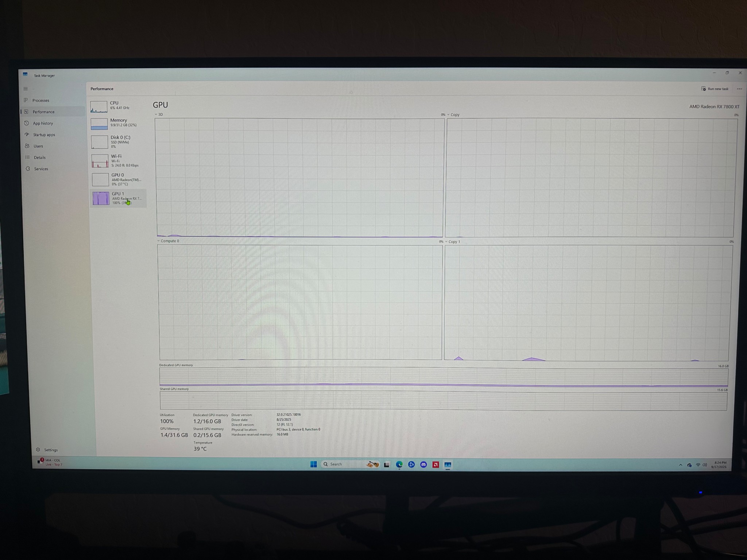Open the App history page

[42, 123]
